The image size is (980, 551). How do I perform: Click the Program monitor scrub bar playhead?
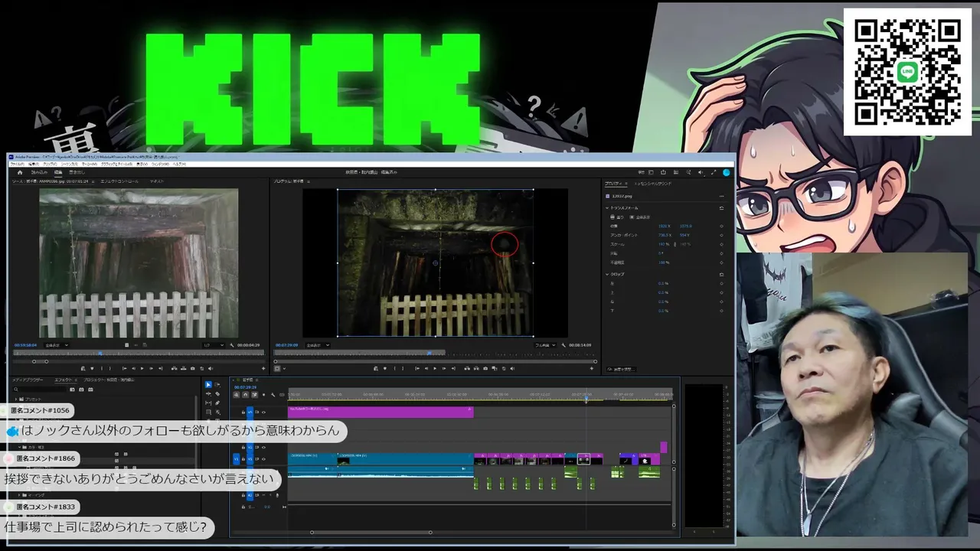click(429, 353)
